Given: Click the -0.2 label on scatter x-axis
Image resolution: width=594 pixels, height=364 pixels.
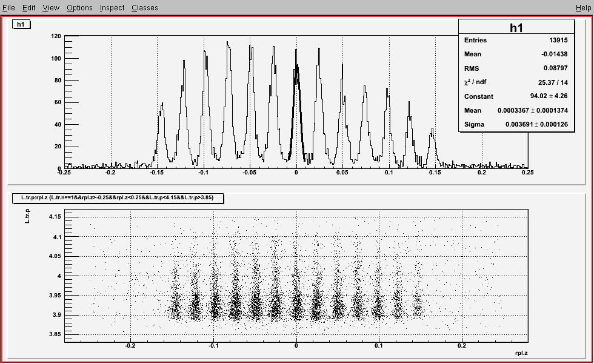Looking at the screenshot, I should point(130,346).
